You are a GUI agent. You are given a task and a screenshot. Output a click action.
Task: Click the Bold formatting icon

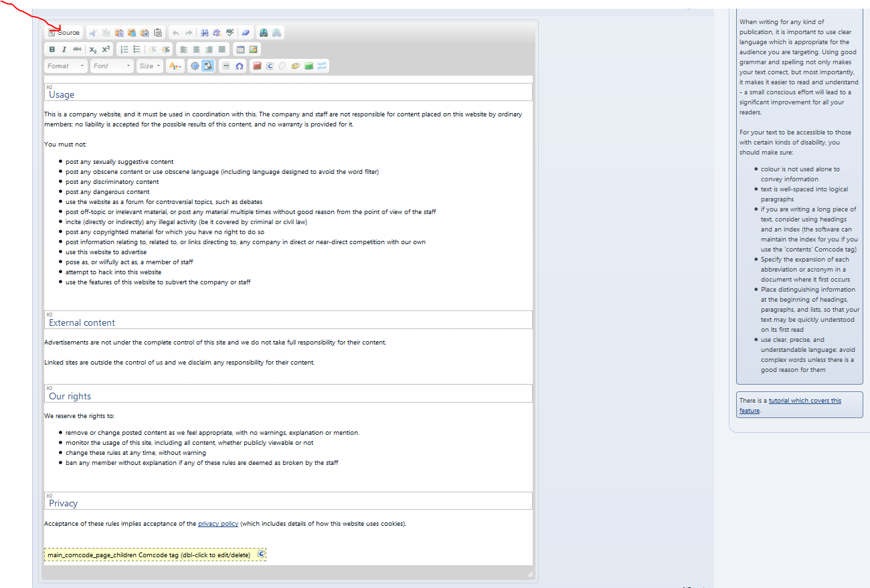pyautogui.click(x=52, y=50)
